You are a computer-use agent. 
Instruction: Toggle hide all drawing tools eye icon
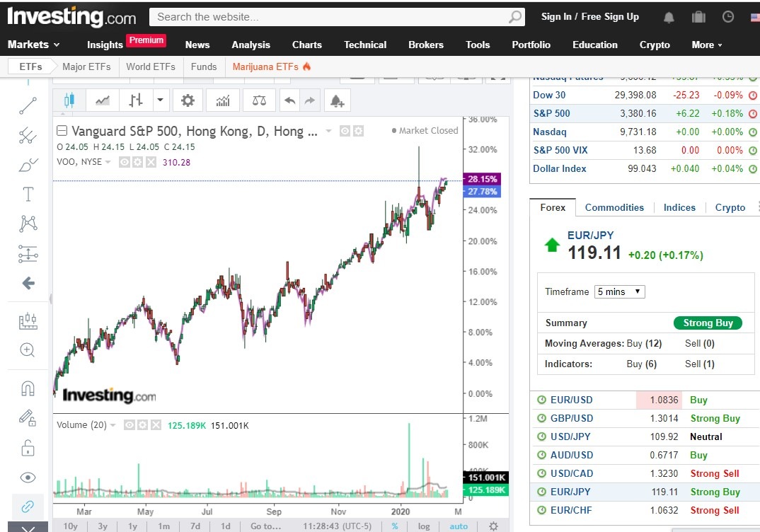point(28,478)
